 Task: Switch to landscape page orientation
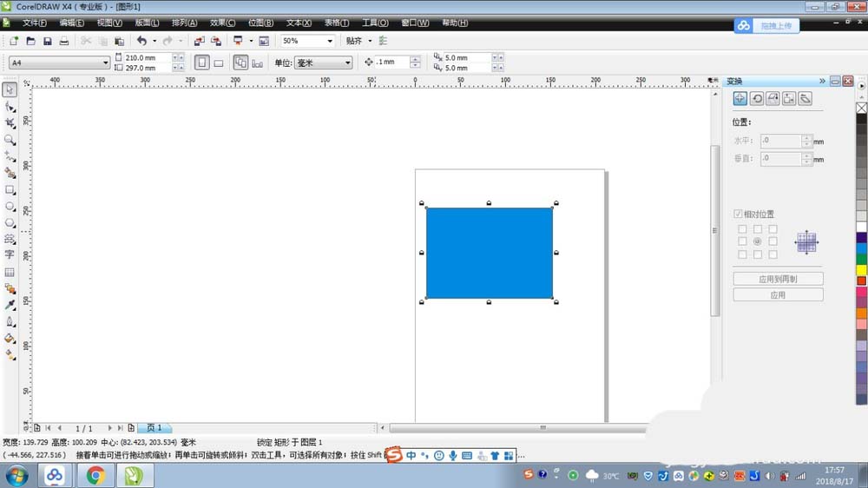219,63
